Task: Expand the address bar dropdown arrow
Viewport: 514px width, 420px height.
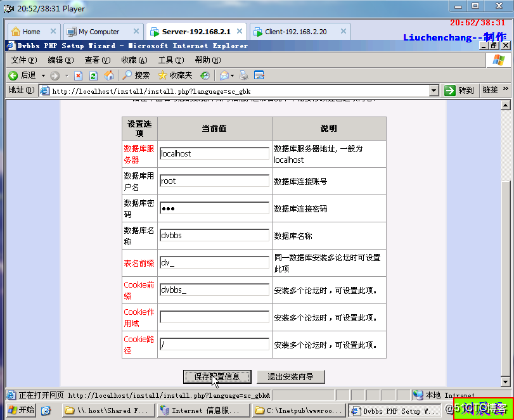Action: (x=434, y=91)
